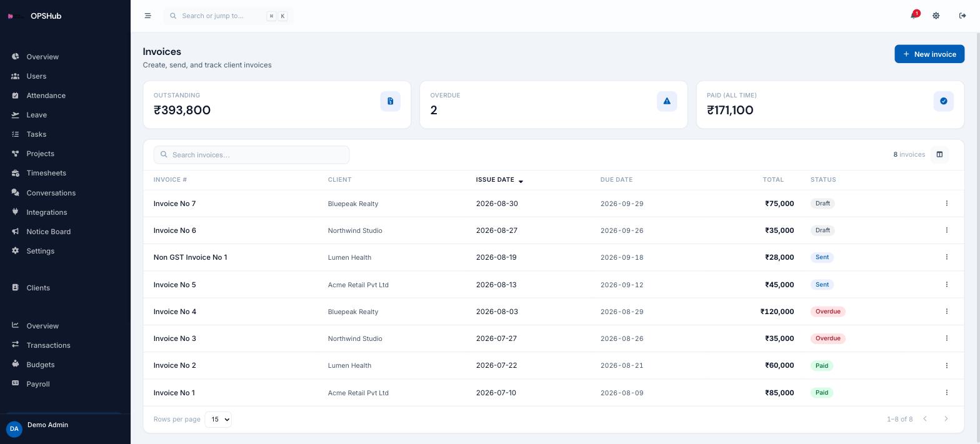The image size is (980, 444).
Task: Click the ₹393,800 outstanding amount
Action: (x=182, y=110)
